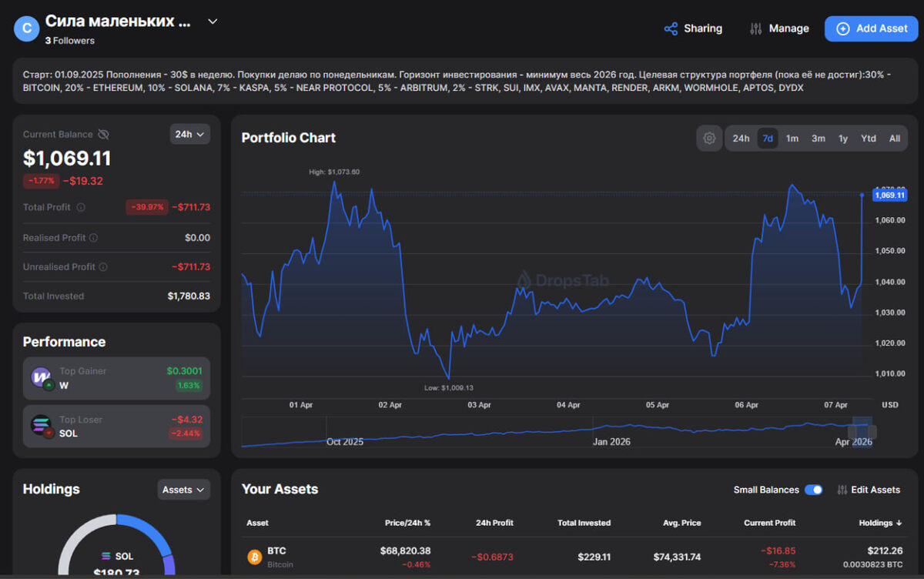Click the Add Asset button

[x=871, y=28]
